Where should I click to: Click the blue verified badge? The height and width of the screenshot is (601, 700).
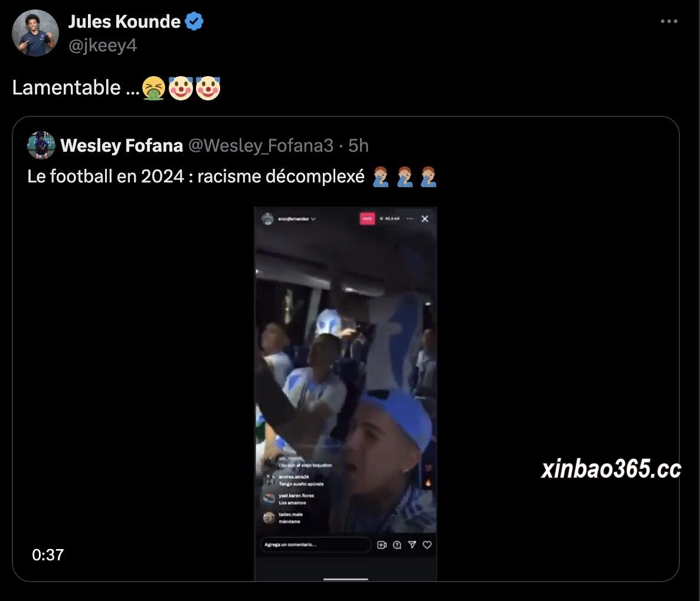tap(194, 21)
